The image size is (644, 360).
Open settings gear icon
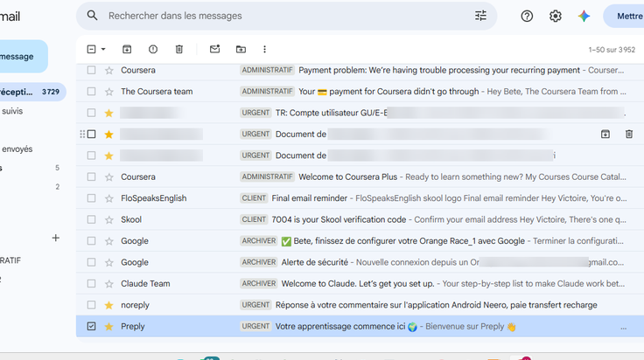pyautogui.click(x=556, y=16)
